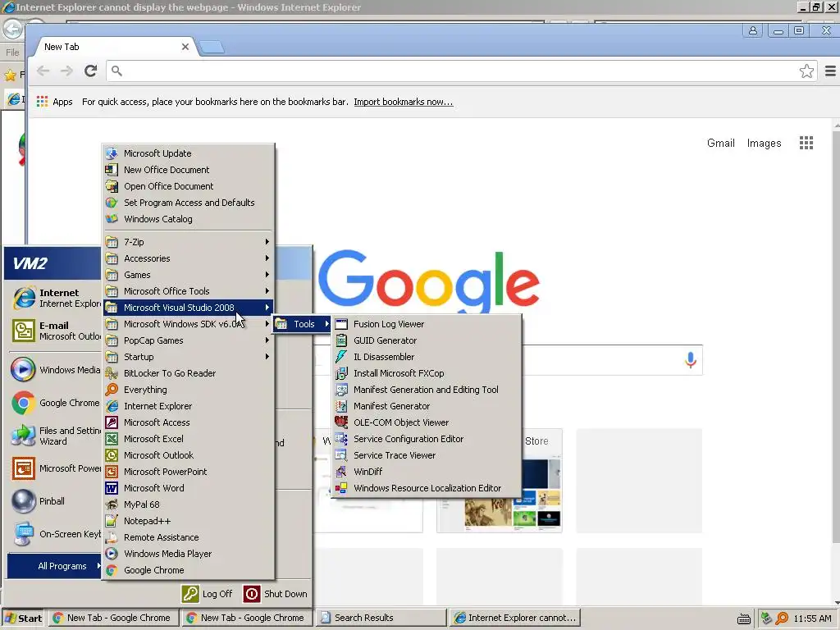
Task: Click the Manifest Generator icon
Action: point(341,406)
